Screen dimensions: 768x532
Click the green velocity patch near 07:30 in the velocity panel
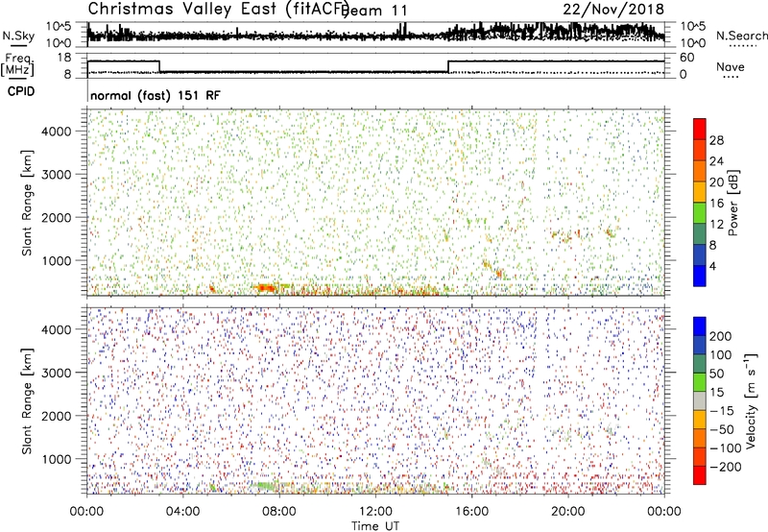[x=265, y=487]
